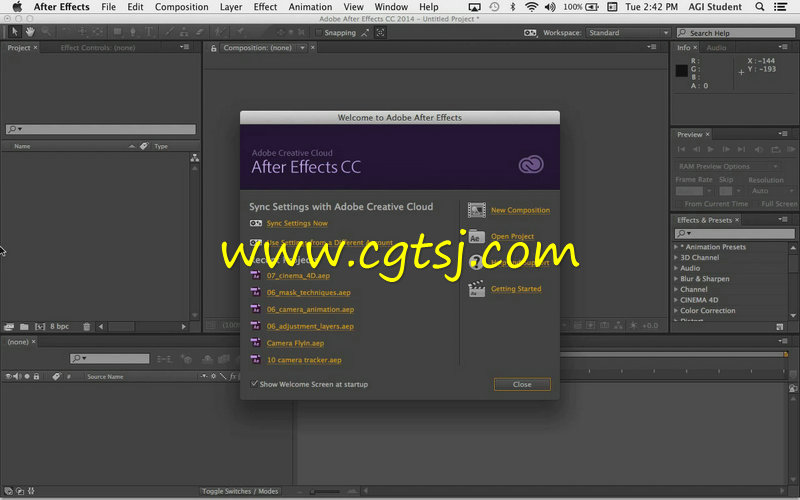Select the Selection arrow tool
800x500 pixels.
click(x=14, y=32)
